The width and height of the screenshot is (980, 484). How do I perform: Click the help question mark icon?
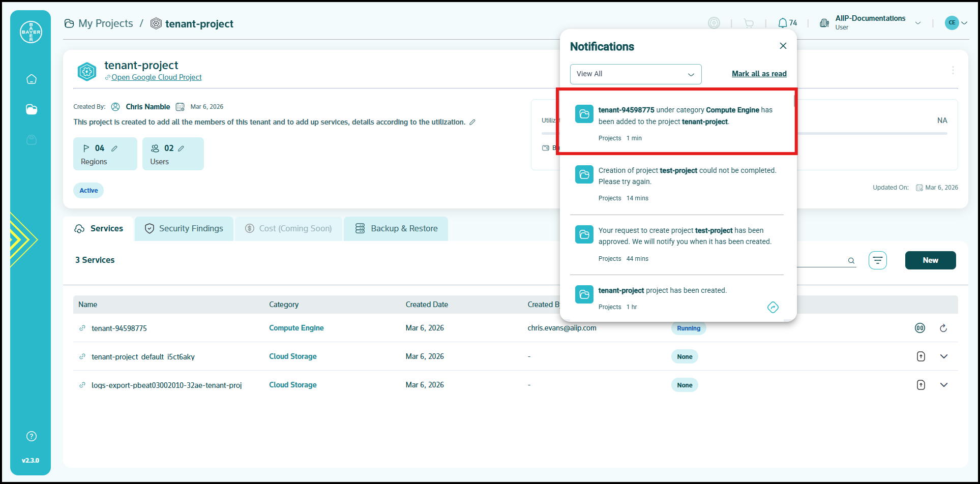pos(32,436)
